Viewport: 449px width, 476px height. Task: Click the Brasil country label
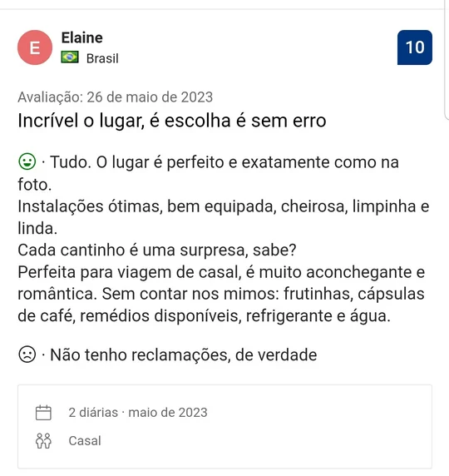click(102, 58)
